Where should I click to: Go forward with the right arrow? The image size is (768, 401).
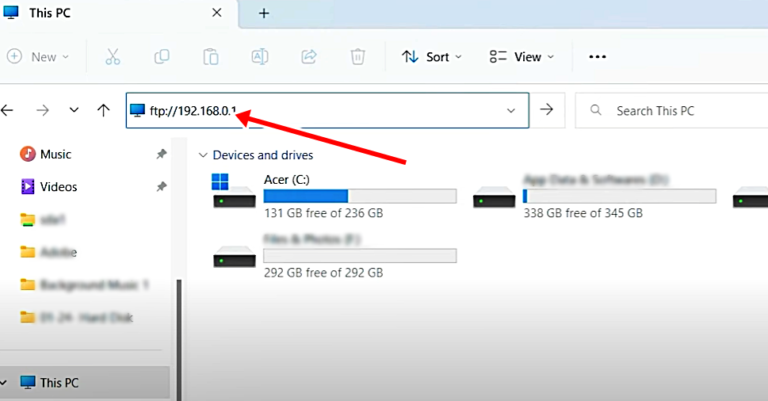[x=43, y=110]
